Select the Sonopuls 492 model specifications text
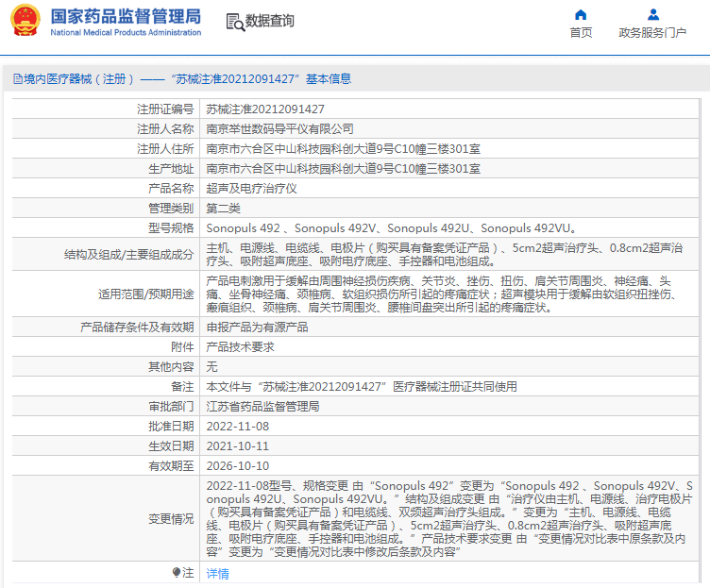This screenshot has width=710, height=588. (x=391, y=228)
